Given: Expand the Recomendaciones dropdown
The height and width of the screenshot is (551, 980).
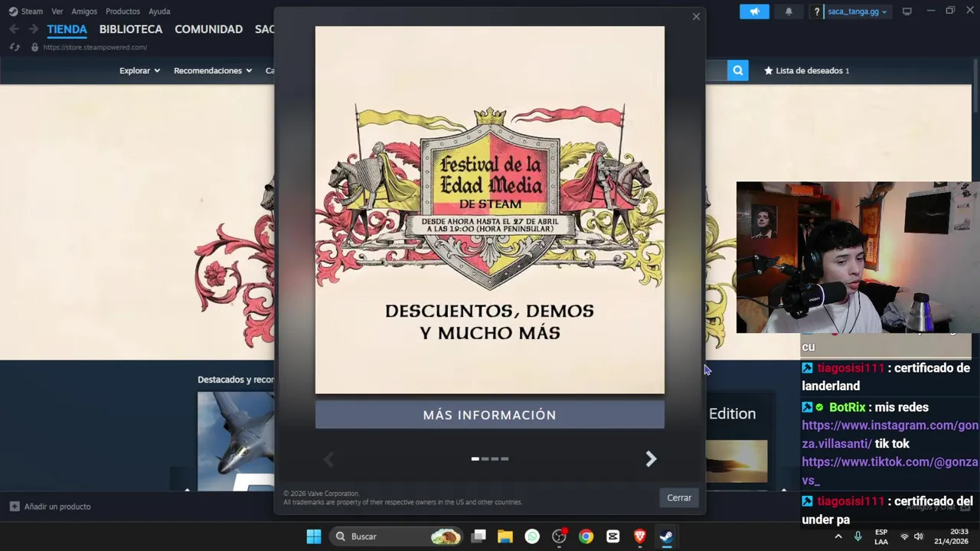Looking at the screenshot, I should click(213, 70).
